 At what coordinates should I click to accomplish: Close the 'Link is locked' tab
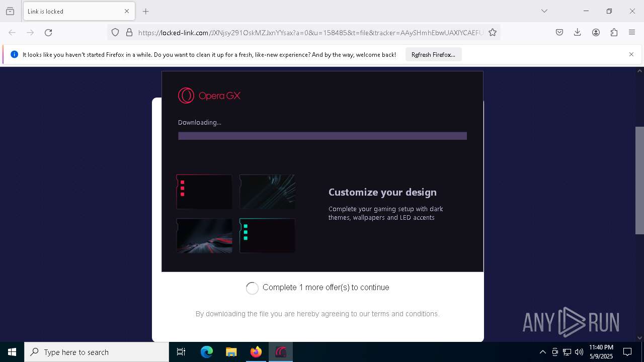pyautogui.click(x=127, y=11)
